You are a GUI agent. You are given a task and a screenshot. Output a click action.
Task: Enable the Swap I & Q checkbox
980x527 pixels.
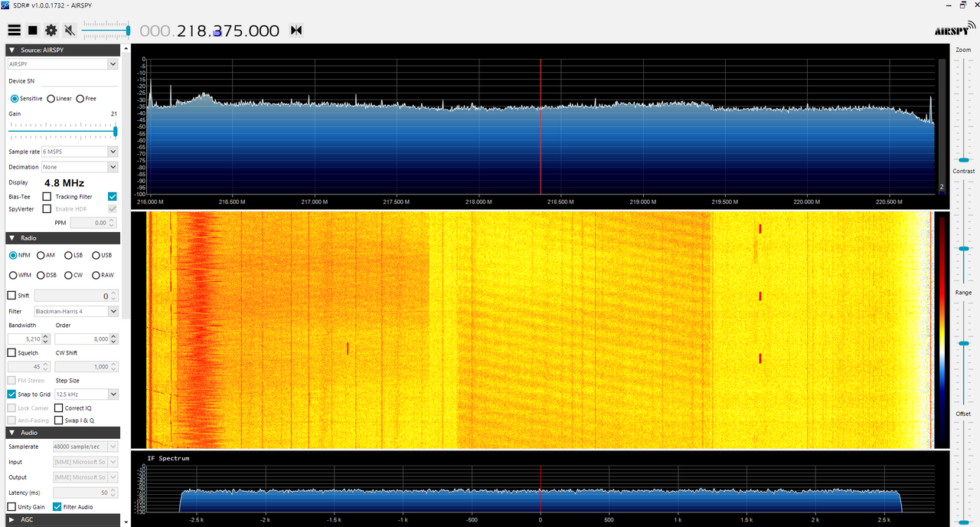coord(59,421)
